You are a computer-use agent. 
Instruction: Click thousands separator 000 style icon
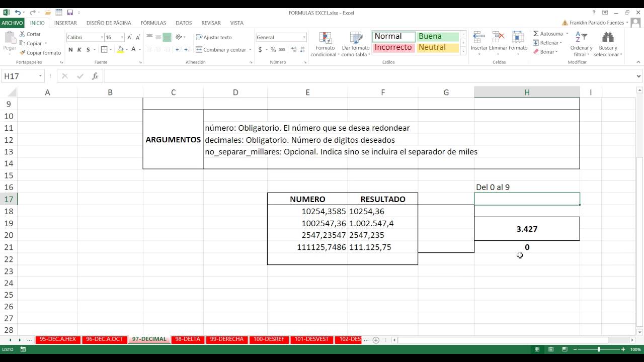click(282, 50)
